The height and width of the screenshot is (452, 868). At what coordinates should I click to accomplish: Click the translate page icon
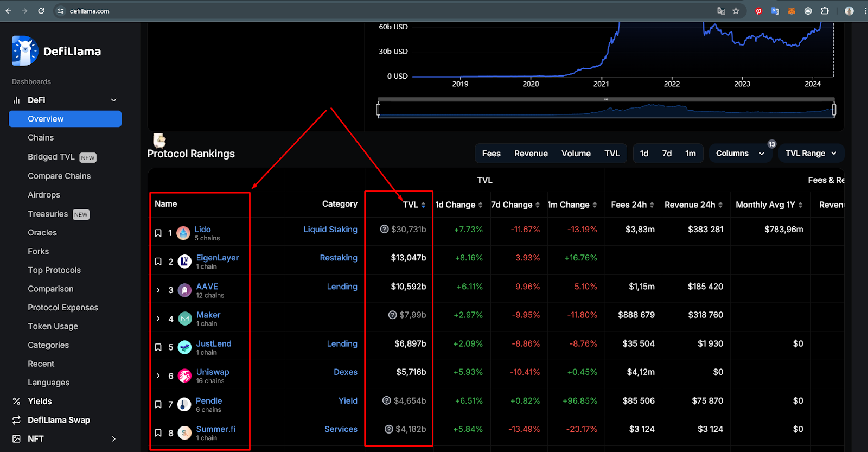[x=721, y=11]
